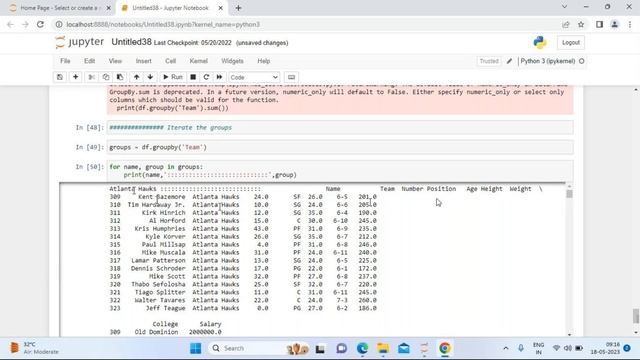Restart kernel and run all icon
This screenshot has height=360, width=640.
click(219, 77)
